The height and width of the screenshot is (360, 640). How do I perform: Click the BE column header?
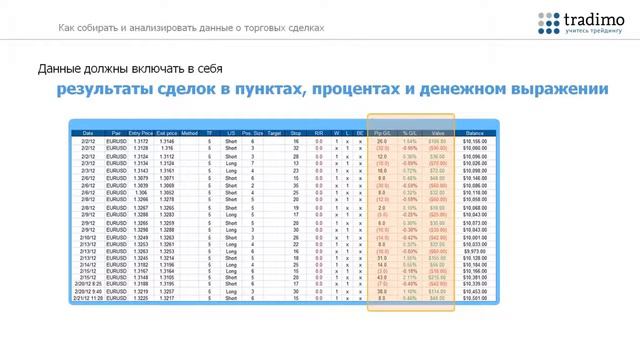point(360,133)
